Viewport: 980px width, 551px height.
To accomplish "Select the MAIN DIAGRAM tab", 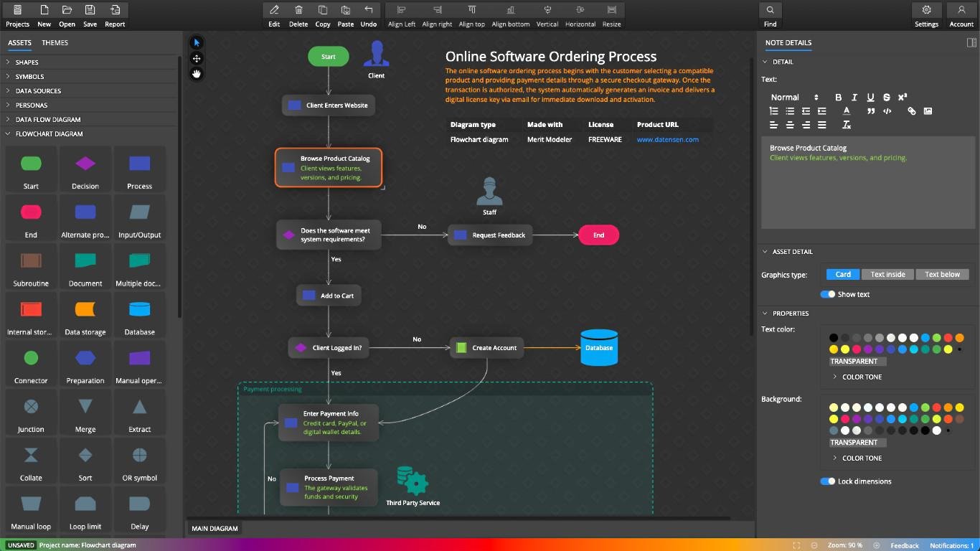I will tap(215, 529).
